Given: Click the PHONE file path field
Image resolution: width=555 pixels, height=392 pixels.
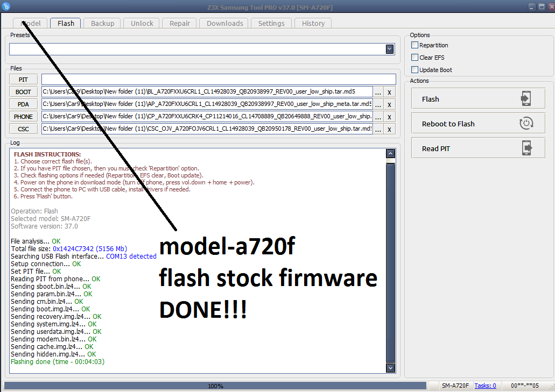Looking at the screenshot, I should (x=207, y=116).
